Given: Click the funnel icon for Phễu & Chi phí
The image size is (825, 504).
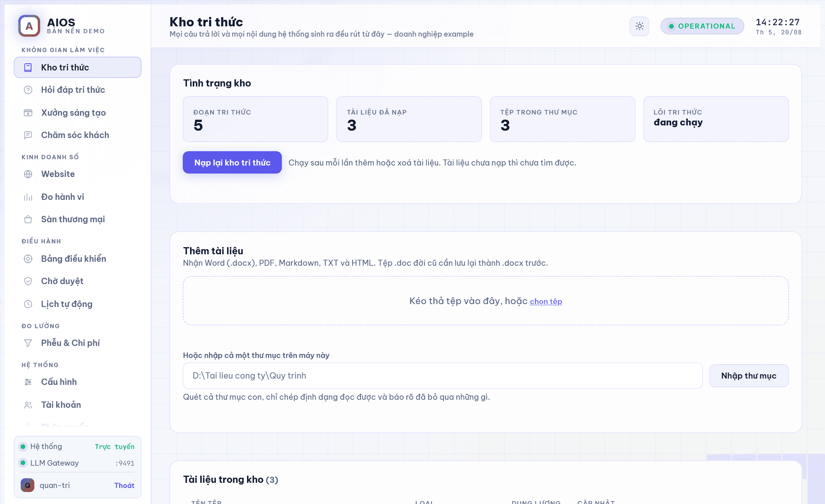Looking at the screenshot, I should click(28, 343).
